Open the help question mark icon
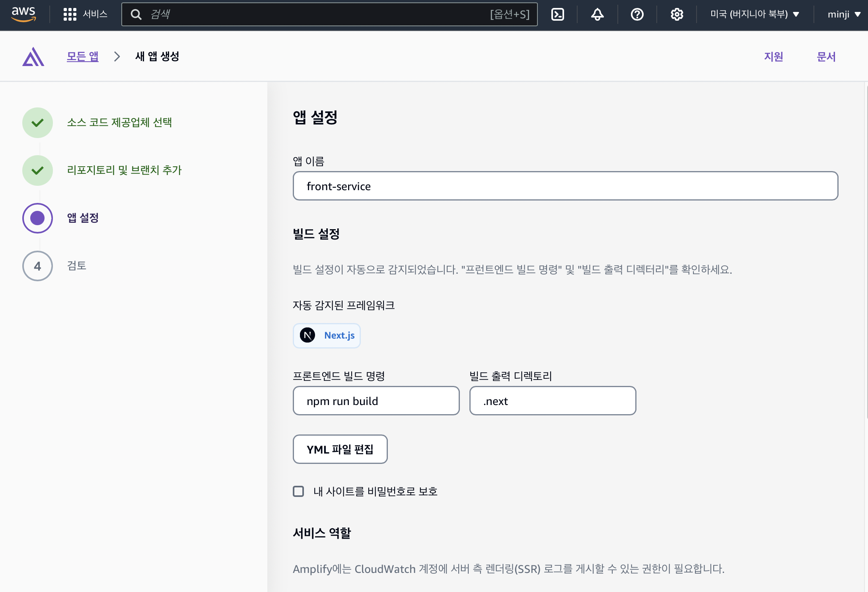 [x=637, y=14]
